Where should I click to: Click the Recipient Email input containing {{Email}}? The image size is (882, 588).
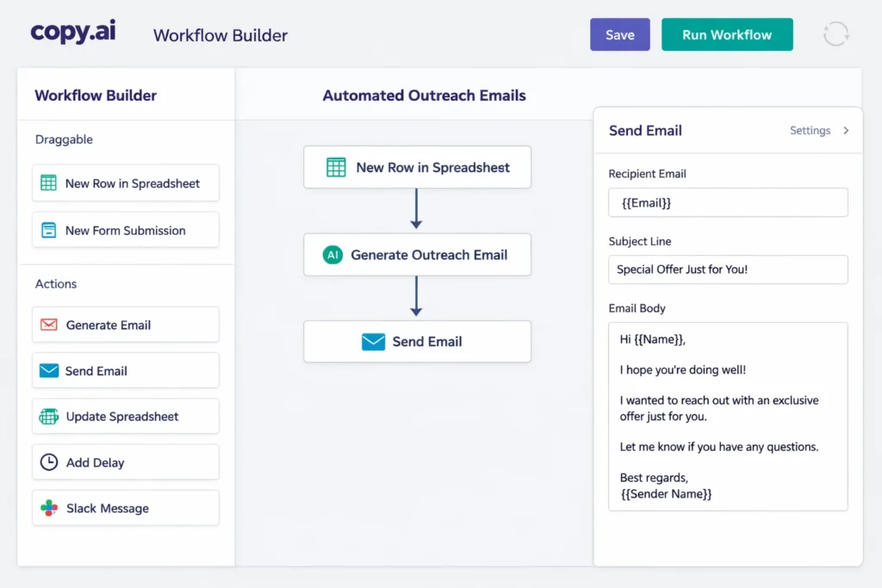[x=728, y=202]
